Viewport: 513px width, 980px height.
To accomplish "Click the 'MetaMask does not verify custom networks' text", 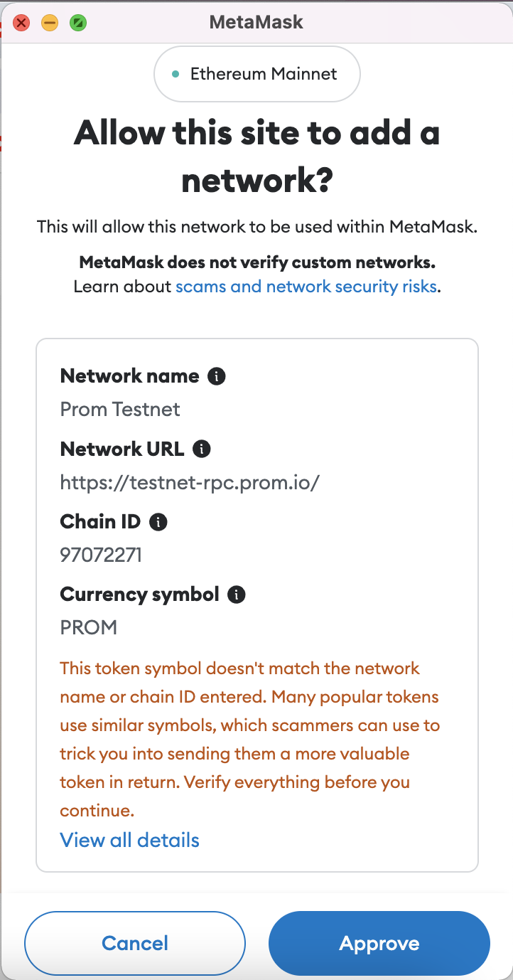I will [256, 262].
